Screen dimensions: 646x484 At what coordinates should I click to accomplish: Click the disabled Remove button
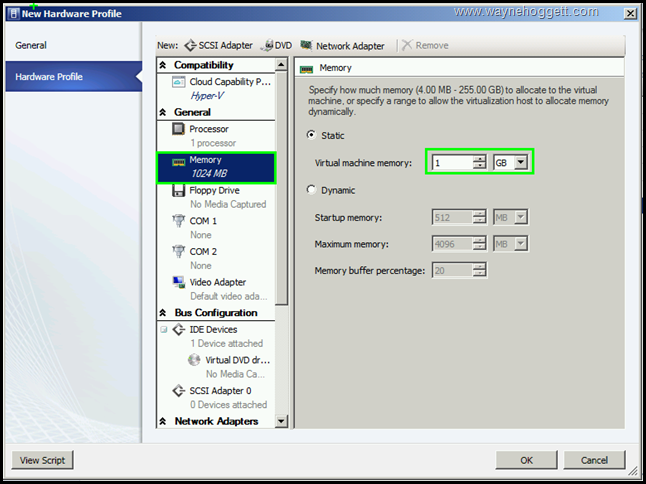click(425, 45)
